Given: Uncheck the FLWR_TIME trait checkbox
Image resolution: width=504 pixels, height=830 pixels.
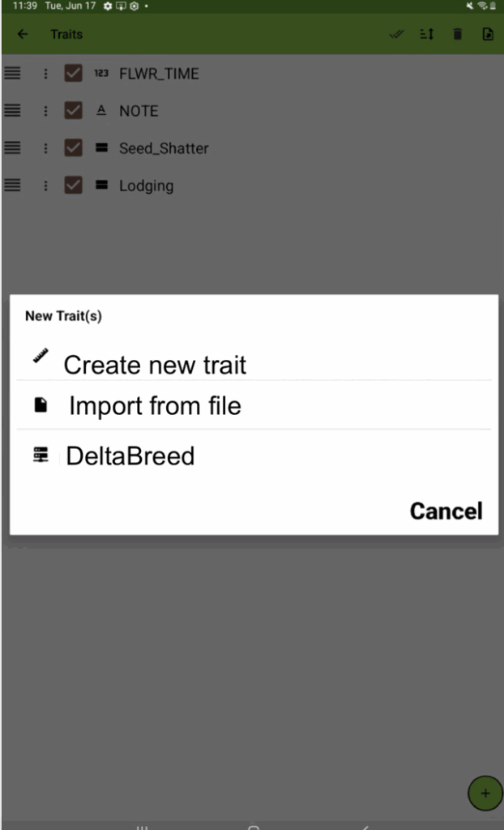Looking at the screenshot, I should pos(74,74).
